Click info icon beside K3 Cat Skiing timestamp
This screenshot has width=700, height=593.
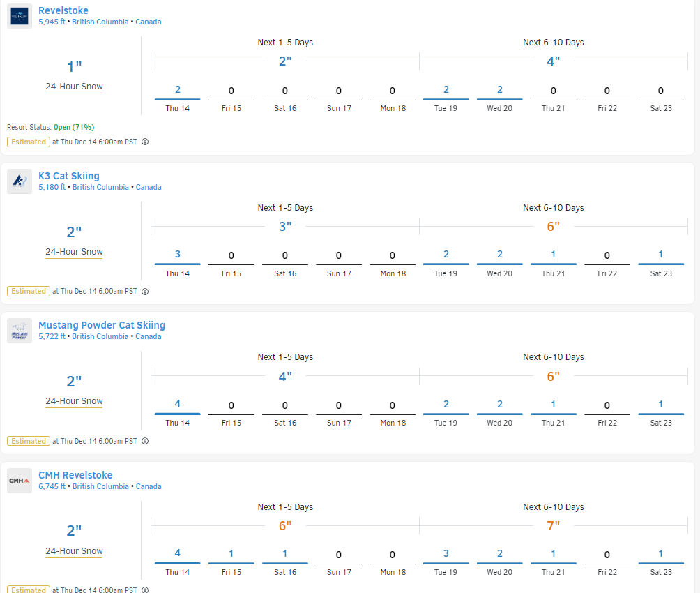pos(145,291)
